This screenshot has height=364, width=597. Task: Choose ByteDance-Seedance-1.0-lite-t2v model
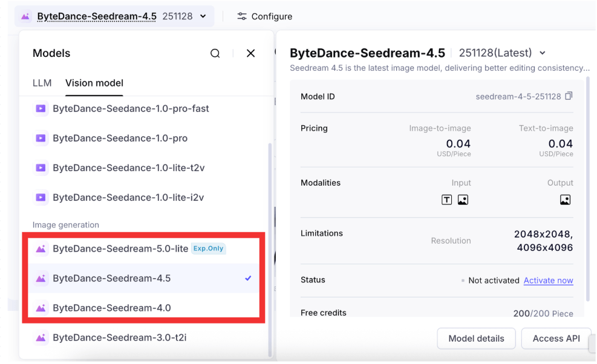[x=128, y=168]
